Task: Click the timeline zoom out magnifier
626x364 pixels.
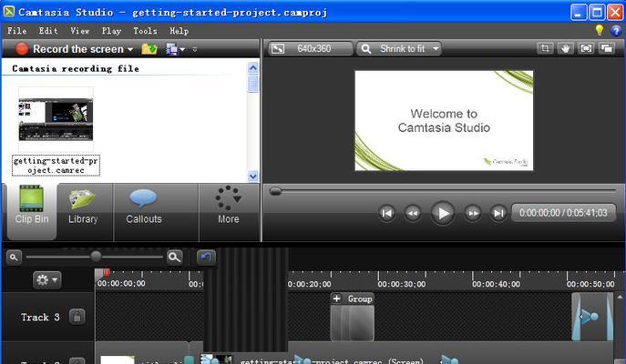Action: pos(14,258)
